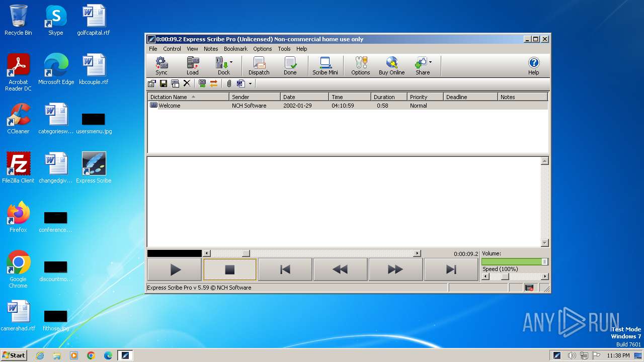The height and width of the screenshot is (362, 644).
Task: Sort by the Deadline column header
Action: (x=470, y=97)
